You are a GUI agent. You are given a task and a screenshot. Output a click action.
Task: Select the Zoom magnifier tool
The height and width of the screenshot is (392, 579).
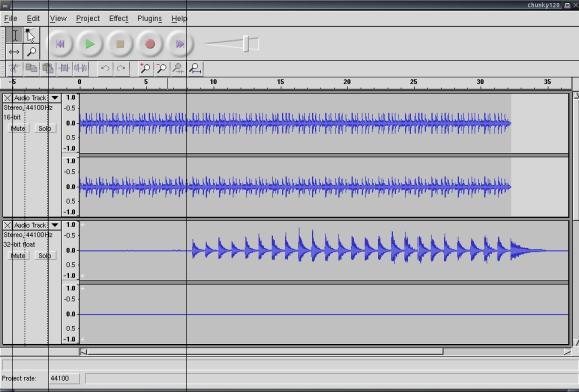pyautogui.click(x=31, y=52)
